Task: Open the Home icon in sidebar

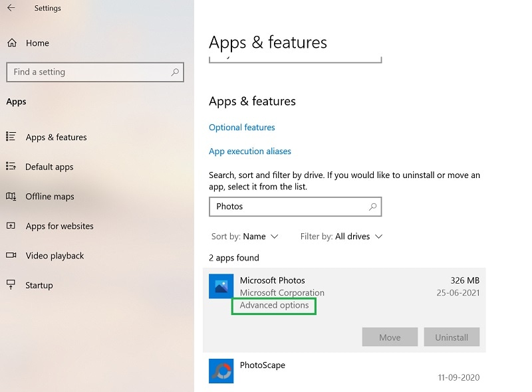Action: click(12, 43)
